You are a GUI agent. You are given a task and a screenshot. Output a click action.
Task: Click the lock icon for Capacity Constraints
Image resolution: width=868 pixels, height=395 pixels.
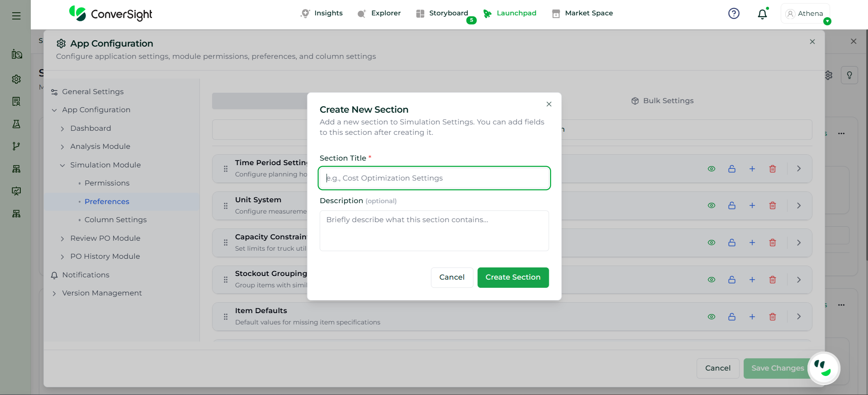(731, 243)
